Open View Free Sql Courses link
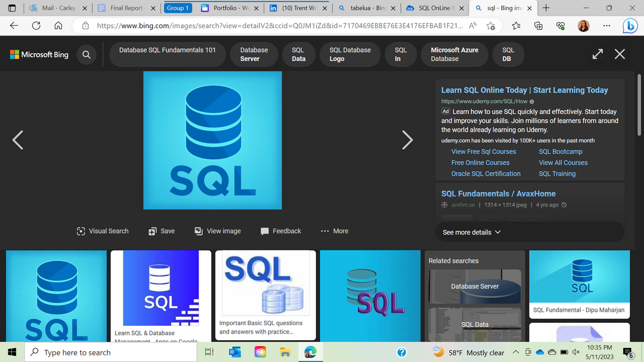 click(484, 151)
